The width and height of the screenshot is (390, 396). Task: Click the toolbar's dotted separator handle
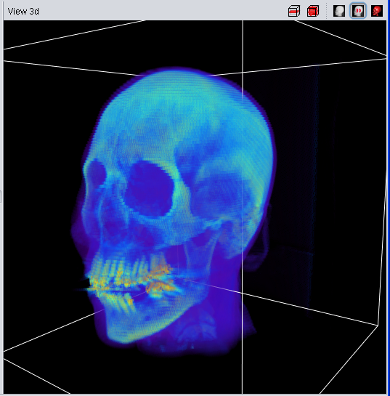tap(326, 11)
